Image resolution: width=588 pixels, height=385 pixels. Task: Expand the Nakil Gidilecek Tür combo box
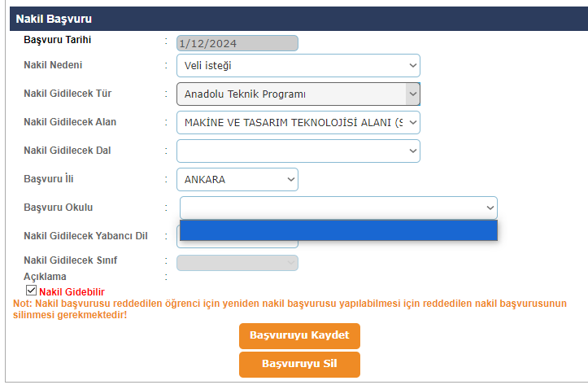(298, 94)
